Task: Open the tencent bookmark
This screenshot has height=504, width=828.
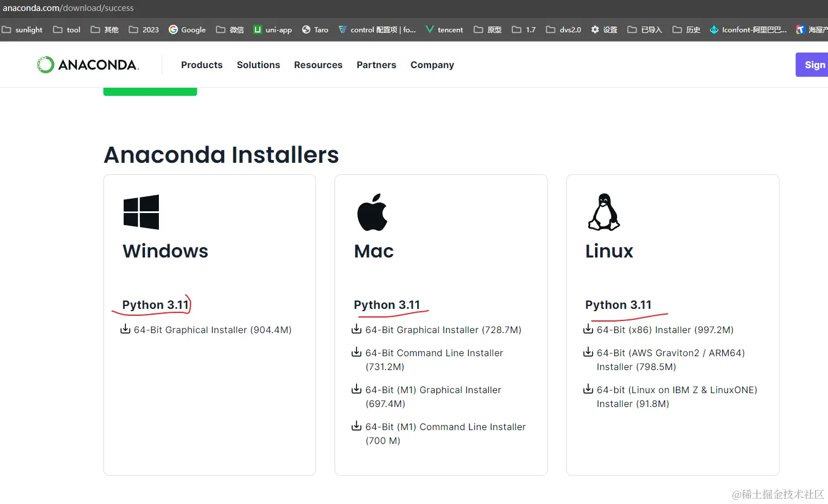Action: coord(444,29)
